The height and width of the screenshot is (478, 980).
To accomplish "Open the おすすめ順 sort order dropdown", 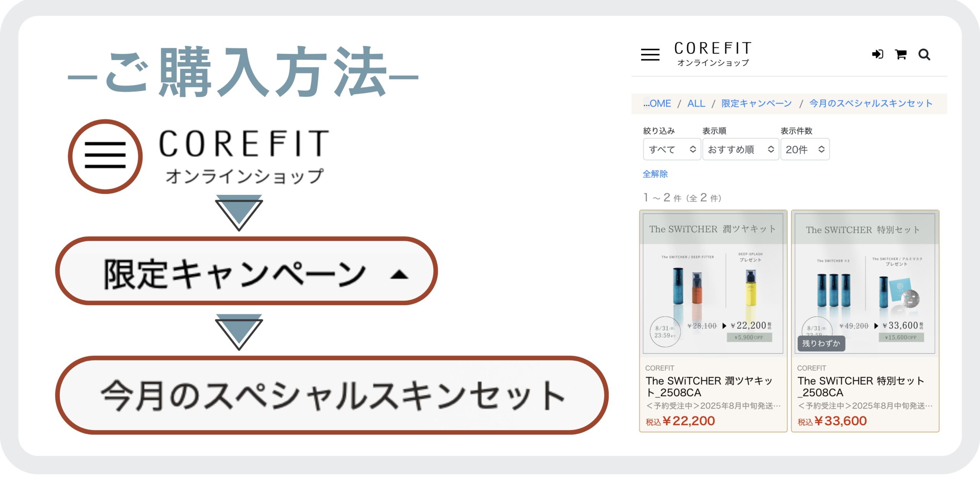I will click(740, 149).
